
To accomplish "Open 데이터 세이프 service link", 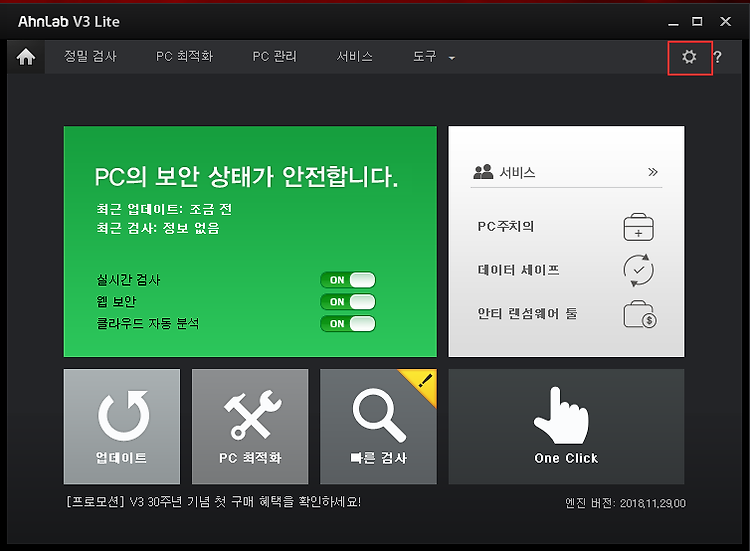I will pyautogui.click(x=518, y=270).
